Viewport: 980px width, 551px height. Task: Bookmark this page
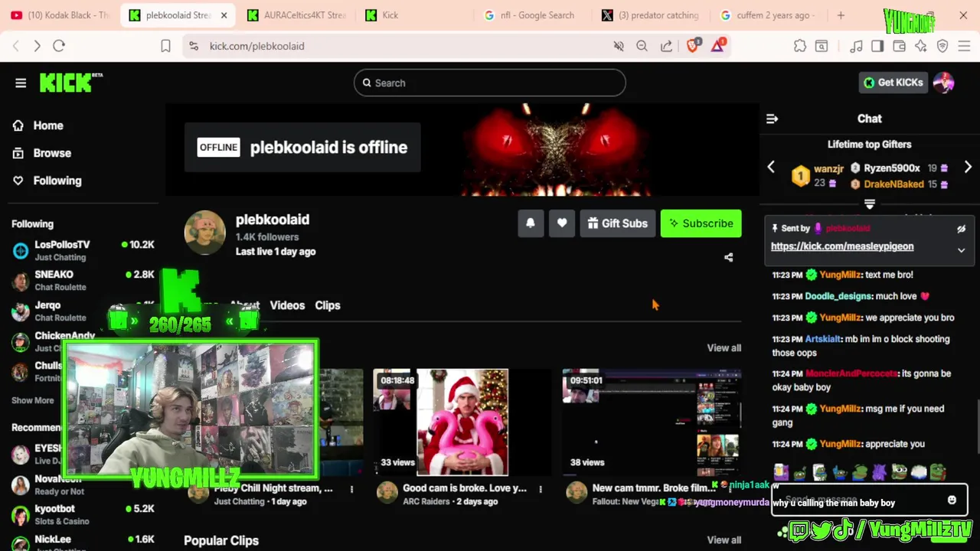point(165,46)
